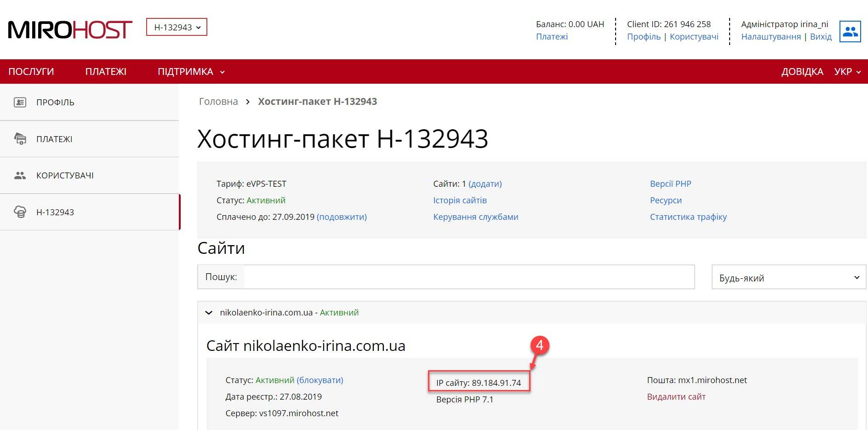Click the profile card icon in the sidebar

pyautogui.click(x=20, y=102)
